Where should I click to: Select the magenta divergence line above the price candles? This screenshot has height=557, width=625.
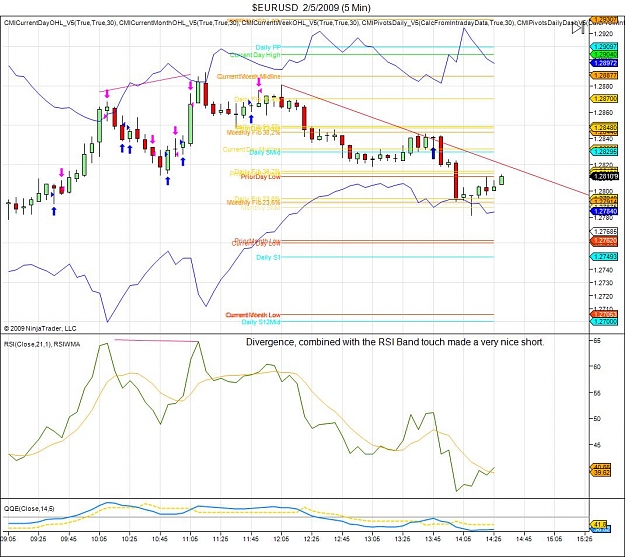click(x=145, y=83)
